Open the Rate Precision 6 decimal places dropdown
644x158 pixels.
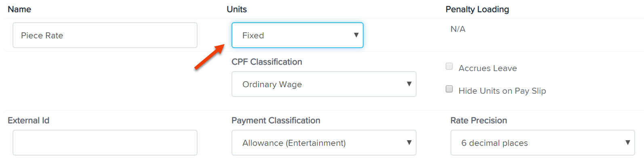(543, 143)
